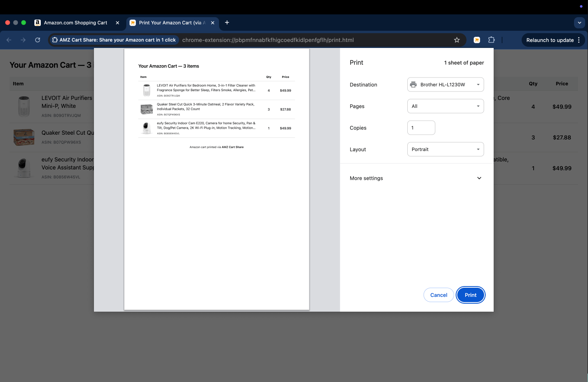
Task: Click the printer icon inside the Destination selector
Action: click(413, 84)
